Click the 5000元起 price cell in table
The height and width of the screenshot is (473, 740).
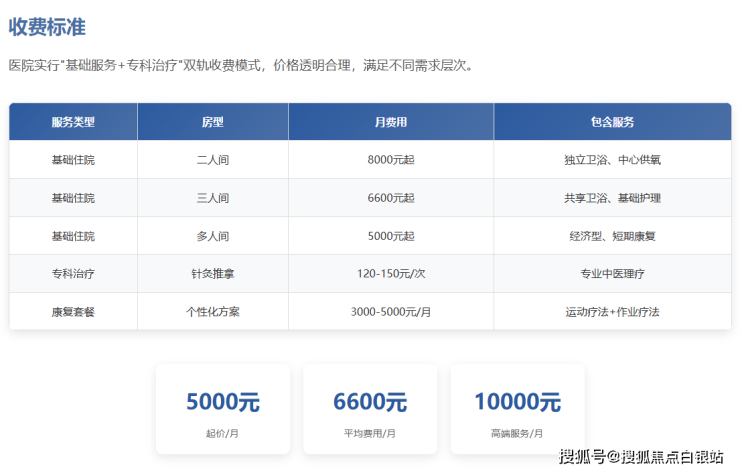(390, 236)
